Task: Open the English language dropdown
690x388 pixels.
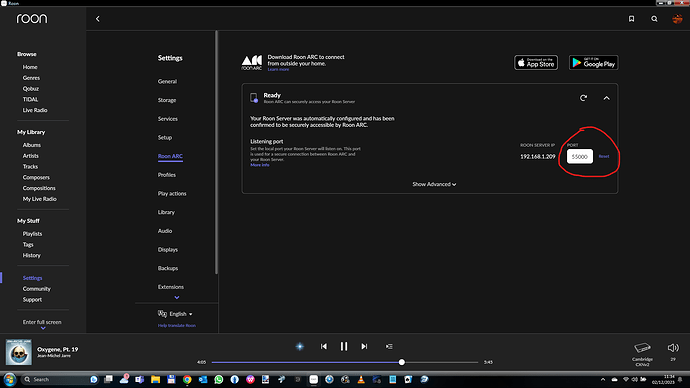Action: click(176, 314)
